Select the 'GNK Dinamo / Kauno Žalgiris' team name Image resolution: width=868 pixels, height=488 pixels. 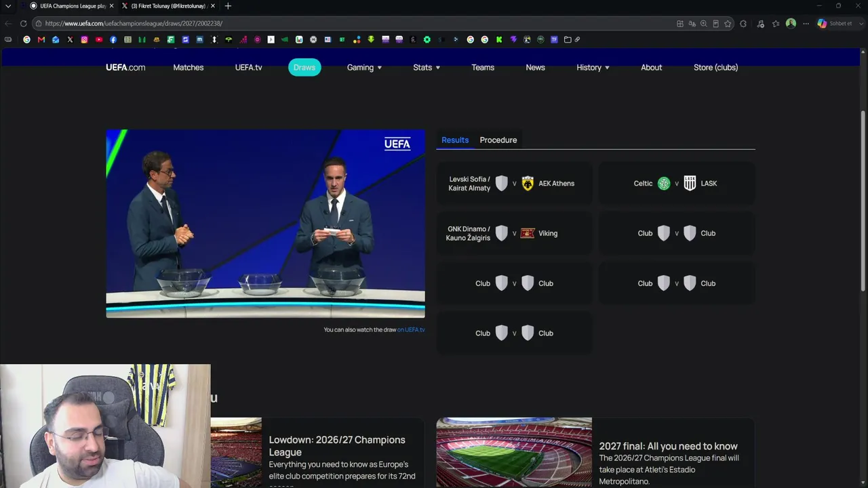coord(468,233)
